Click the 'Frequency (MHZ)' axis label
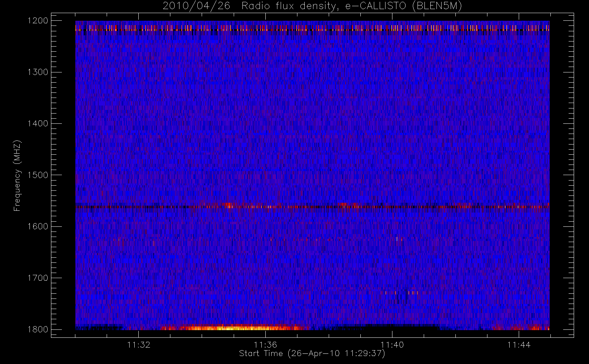 point(17,175)
